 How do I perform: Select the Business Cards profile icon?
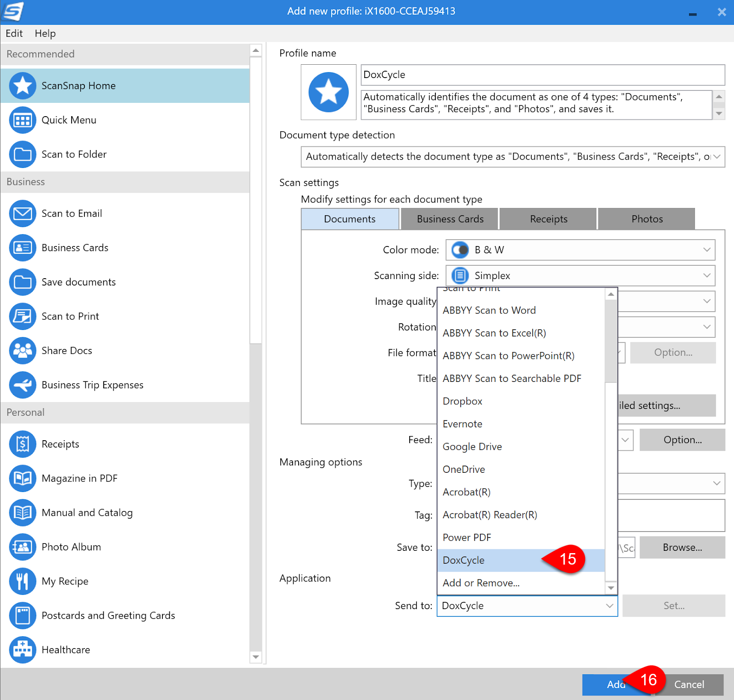[22, 248]
